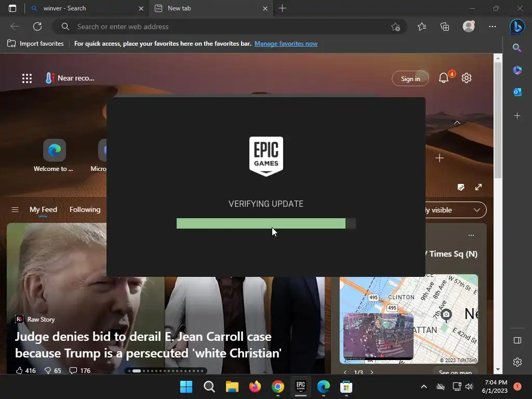Open the page settings gear icon

[x=467, y=78]
